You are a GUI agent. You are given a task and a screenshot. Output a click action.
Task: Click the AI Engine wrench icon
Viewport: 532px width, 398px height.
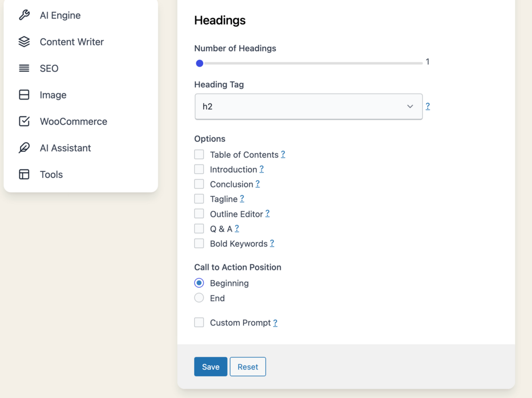click(x=24, y=15)
